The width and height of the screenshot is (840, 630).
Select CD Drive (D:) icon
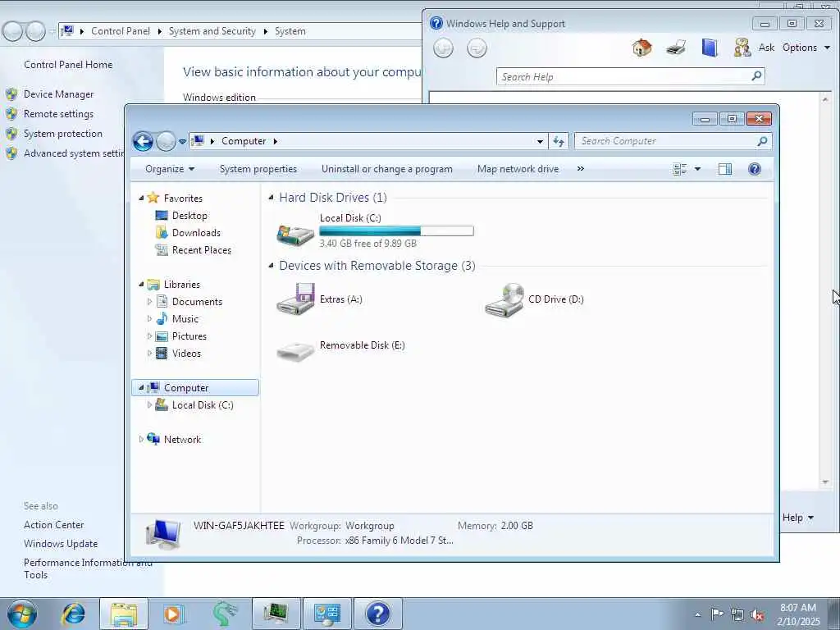(x=504, y=300)
